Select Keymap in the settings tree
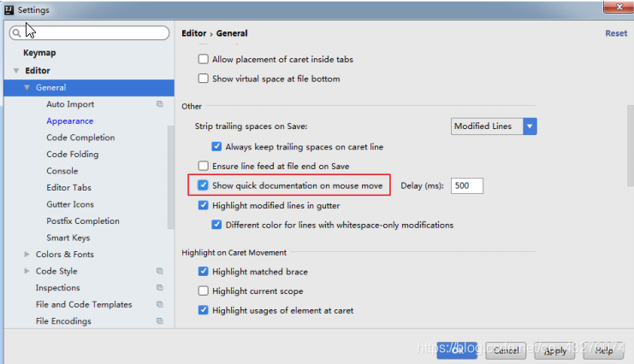Viewport: 634px width, 364px height. point(39,53)
